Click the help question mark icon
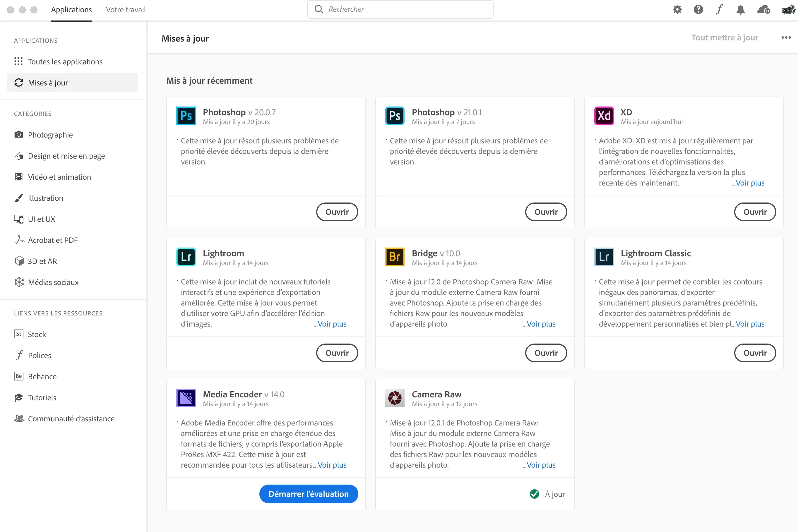 click(698, 9)
